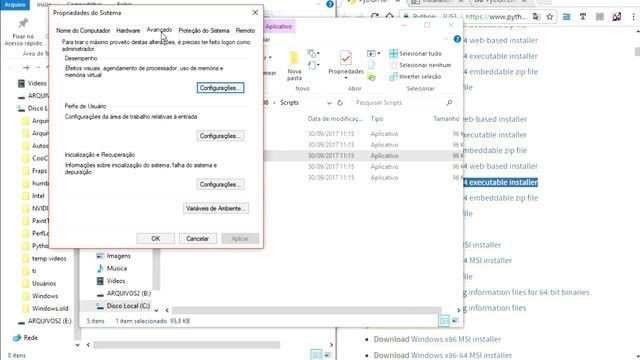Select the Aplicativo ribbon tab
The image size is (640, 360).
point(278,27)
